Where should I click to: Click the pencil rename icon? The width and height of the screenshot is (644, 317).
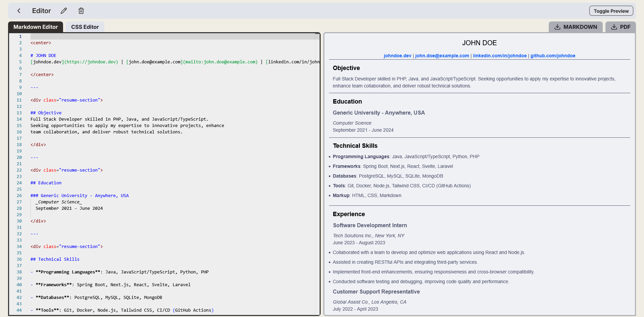tap(64, 11)
